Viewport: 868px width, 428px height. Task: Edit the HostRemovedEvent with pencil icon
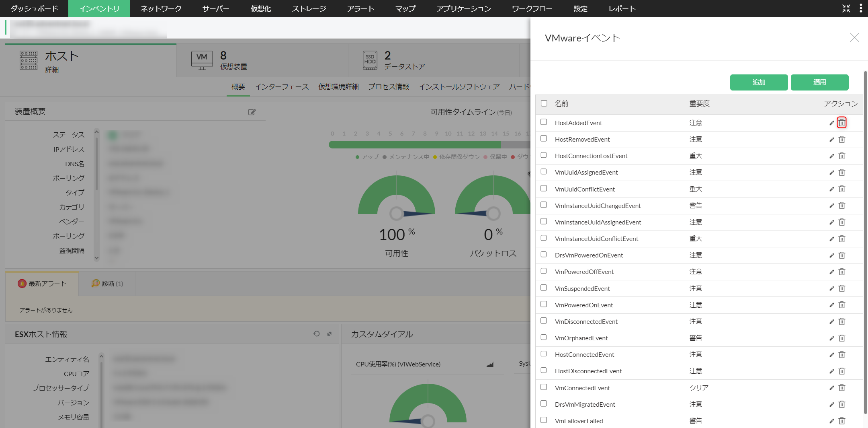click(831, 140)
